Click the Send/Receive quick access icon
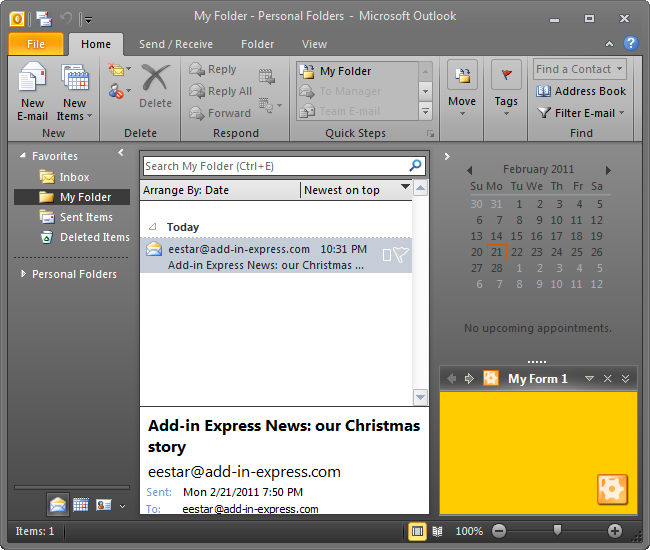Viewport: 650px width, 550px height. (x=44, y=19)
